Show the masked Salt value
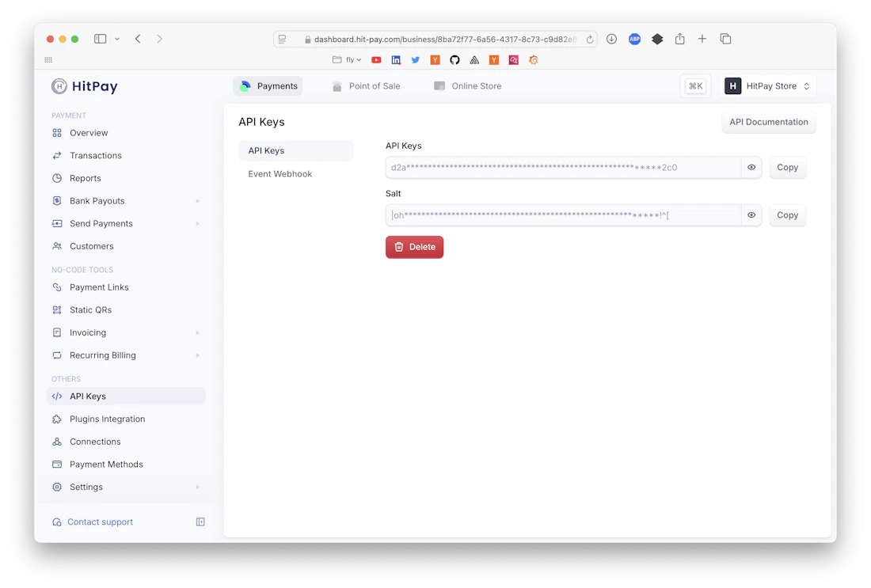871x588 pixels. coord(751,214)
